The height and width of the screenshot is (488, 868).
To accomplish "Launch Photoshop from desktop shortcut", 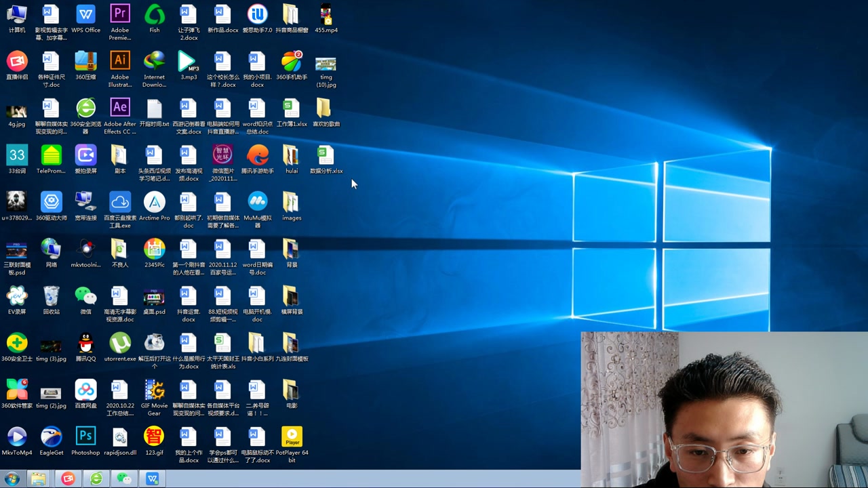I will click(85, 441).
